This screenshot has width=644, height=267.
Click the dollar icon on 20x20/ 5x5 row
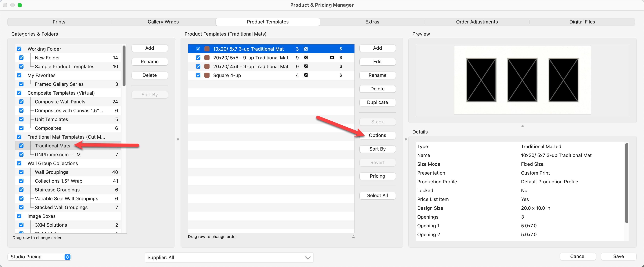341,58
